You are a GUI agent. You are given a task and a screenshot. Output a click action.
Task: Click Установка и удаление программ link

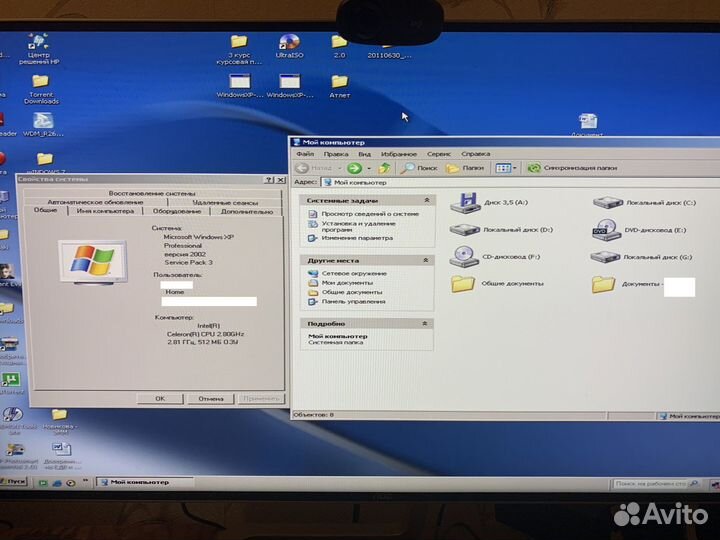tap(352, 226)
